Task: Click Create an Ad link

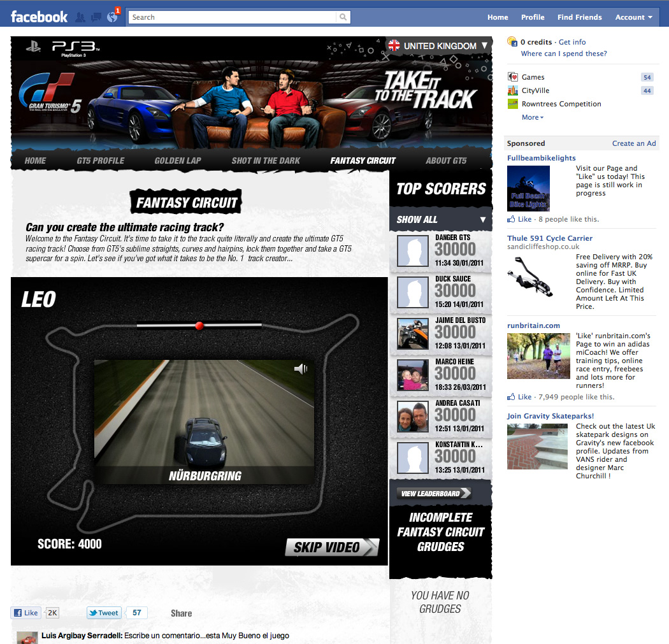Action: (x=634, y=143)
